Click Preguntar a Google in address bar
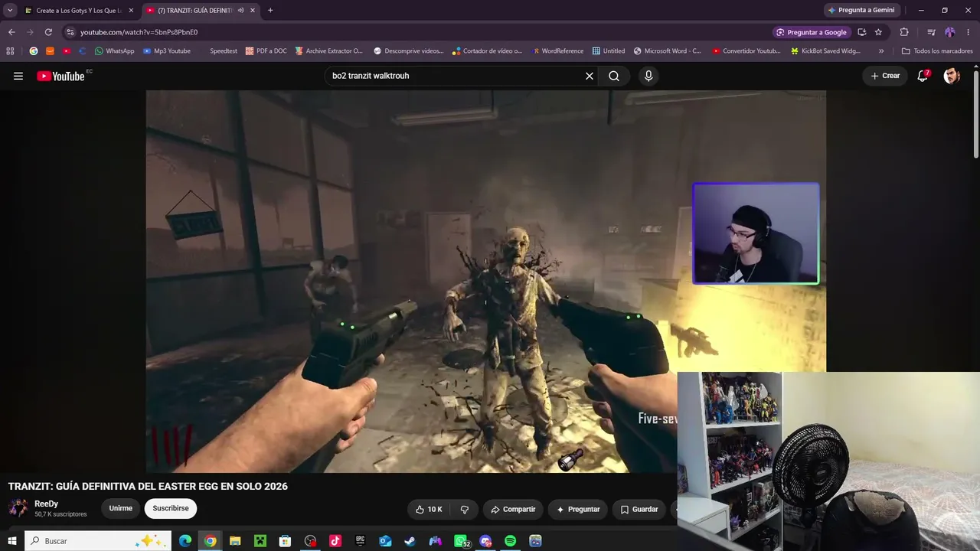The image size is (980, 551). (812, 32)
